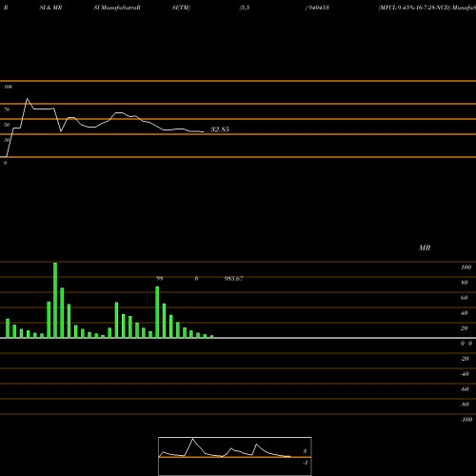
Task: Click the RSI axis label 30
Action: tap(7, 140)
